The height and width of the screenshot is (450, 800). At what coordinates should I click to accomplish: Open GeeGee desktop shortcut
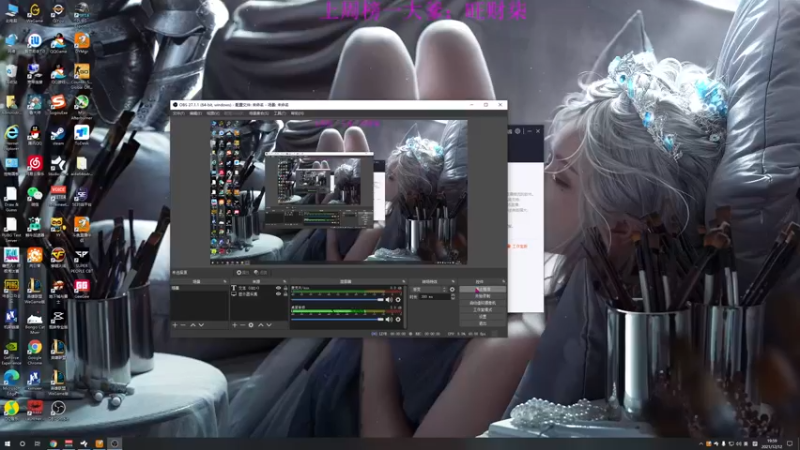82,289
